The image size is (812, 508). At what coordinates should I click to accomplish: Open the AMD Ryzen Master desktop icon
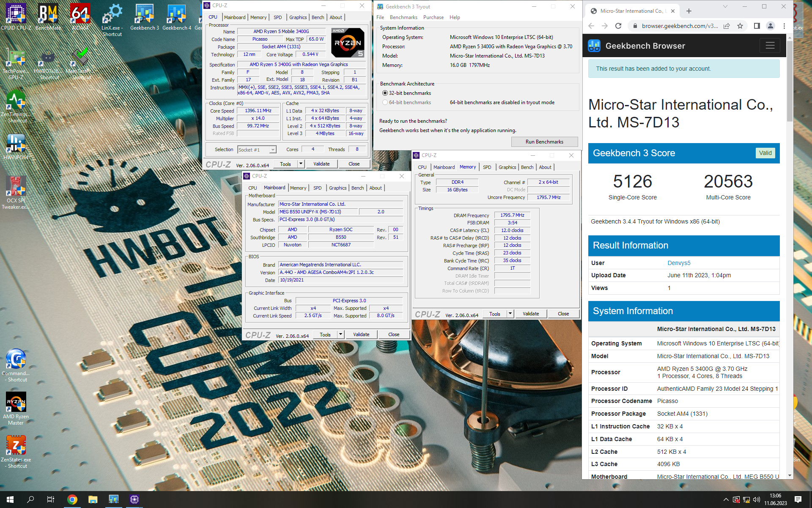[x=16, y=409]
